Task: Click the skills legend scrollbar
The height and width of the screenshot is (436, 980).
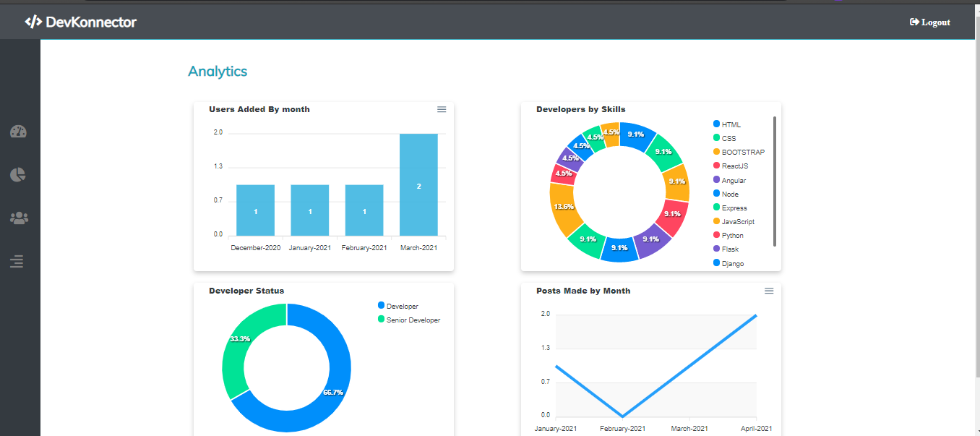Action: click(775, 181)
